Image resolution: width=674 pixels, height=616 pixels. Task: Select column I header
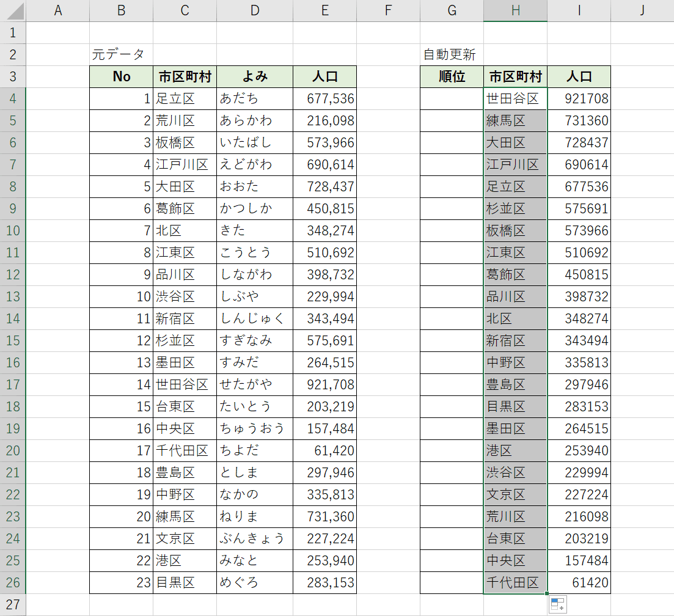[579, 10]
